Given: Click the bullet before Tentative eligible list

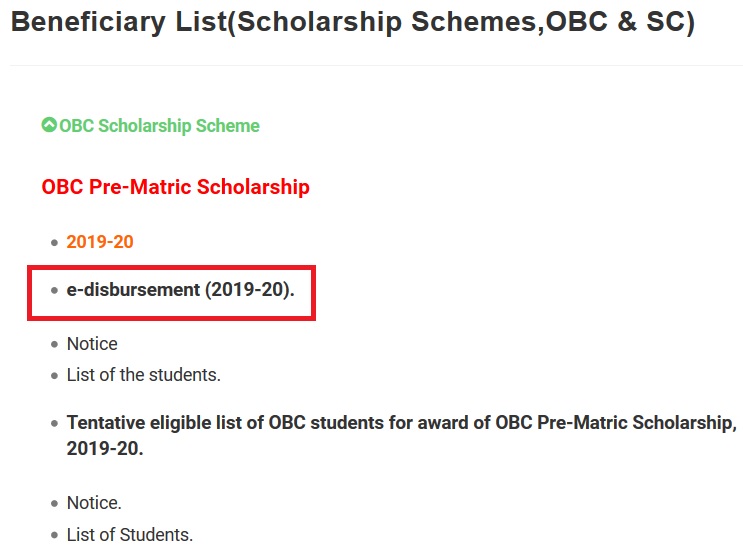Looking at the screenshot, I should click(x=54, y=424).
